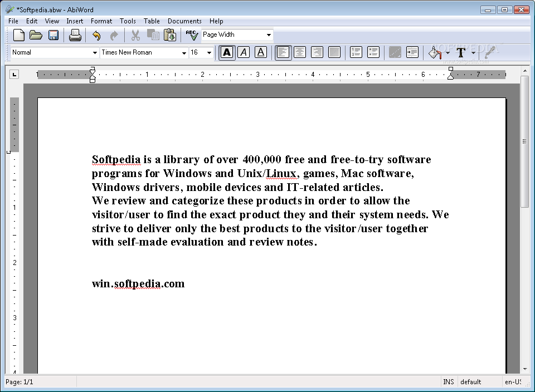Increase the paragraph indent
The image size is (535, 392).
(412, 52)
